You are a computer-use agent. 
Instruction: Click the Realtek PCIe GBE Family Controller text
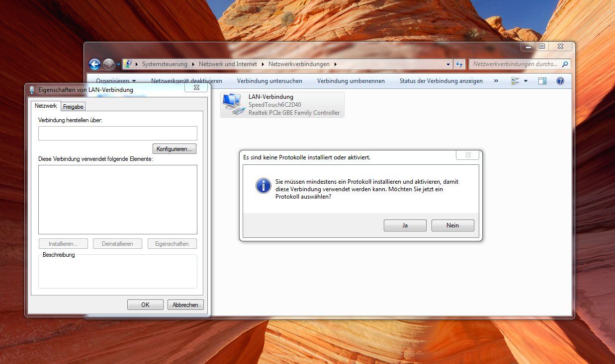294,113
